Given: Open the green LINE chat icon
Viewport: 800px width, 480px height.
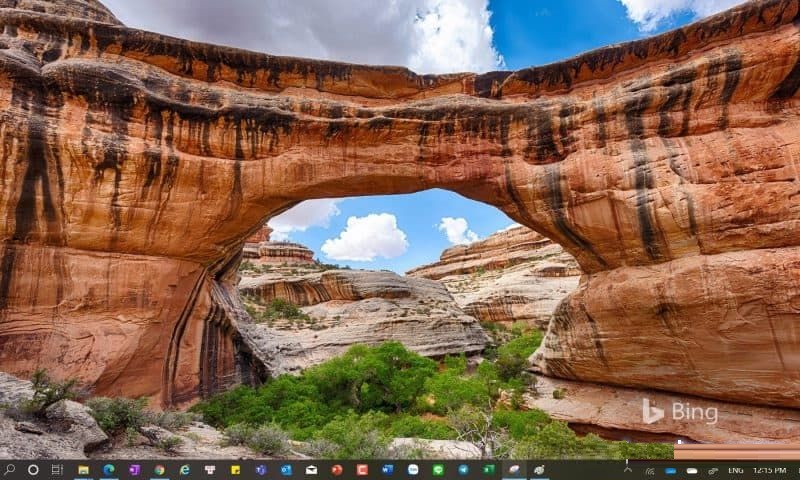Looking at the screenshot, I should (438, 470).
